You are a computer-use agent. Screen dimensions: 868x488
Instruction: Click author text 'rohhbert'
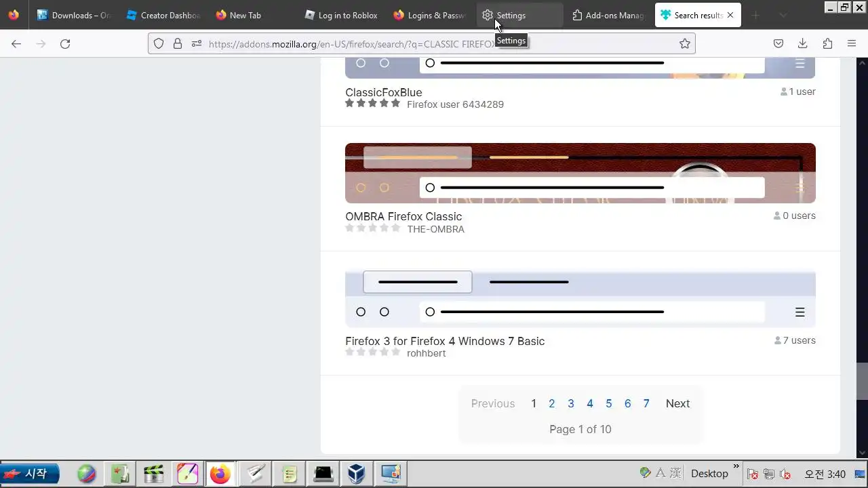[x=426, y=353]
